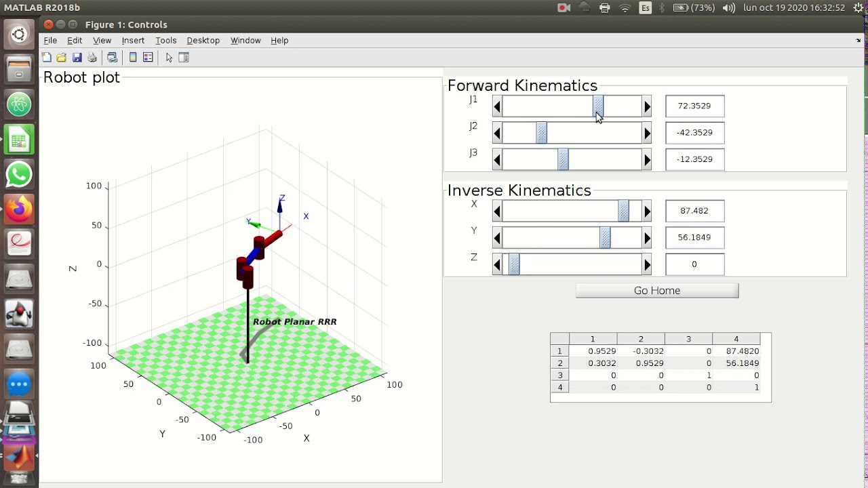
Task: Click the volume icon in the top panel
Action: pos(729,8)
